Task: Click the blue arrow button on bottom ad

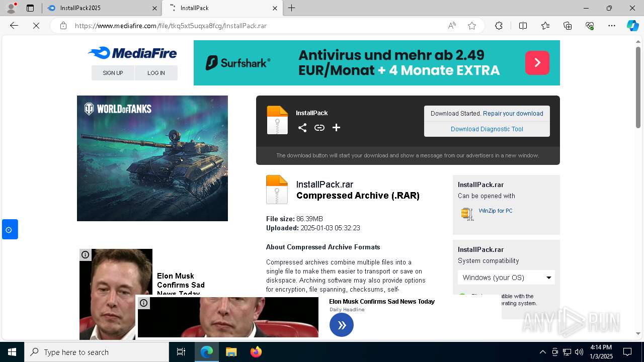Action: click(342, 325)
